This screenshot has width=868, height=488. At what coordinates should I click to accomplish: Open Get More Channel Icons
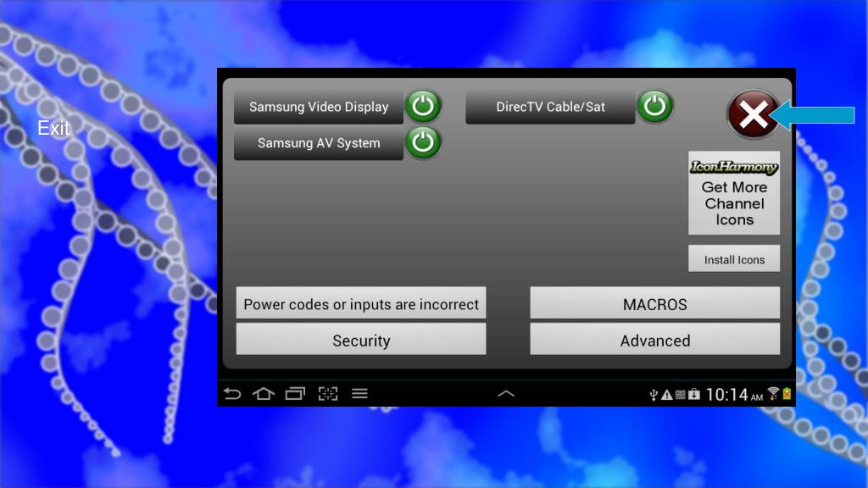tap(734, 194)
